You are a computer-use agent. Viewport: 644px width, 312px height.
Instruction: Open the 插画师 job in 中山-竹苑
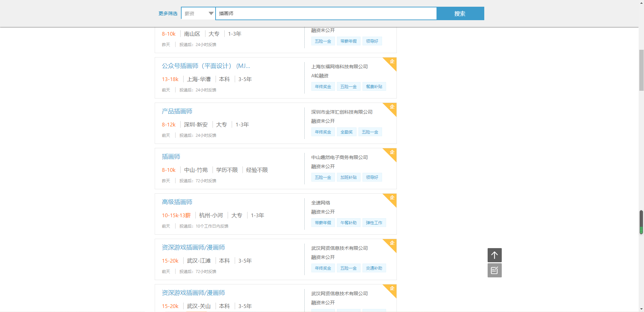[171, 157]
